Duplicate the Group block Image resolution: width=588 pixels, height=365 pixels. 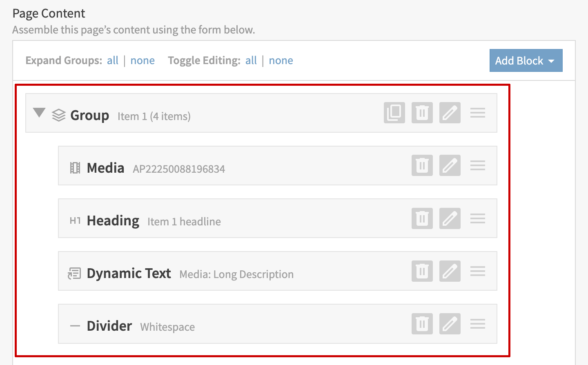394,113
